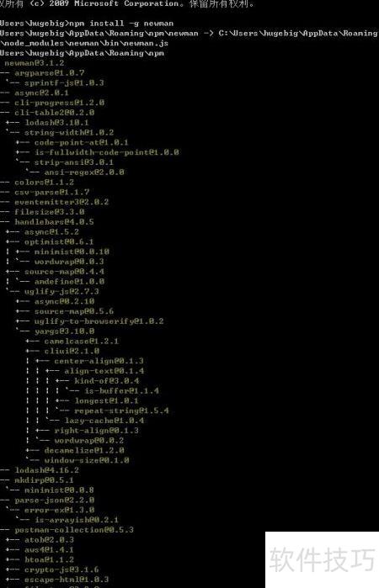Click the cli-progress@1.2.0 entry
This screenshot has width=379, height=588.
tap(59, 103)
